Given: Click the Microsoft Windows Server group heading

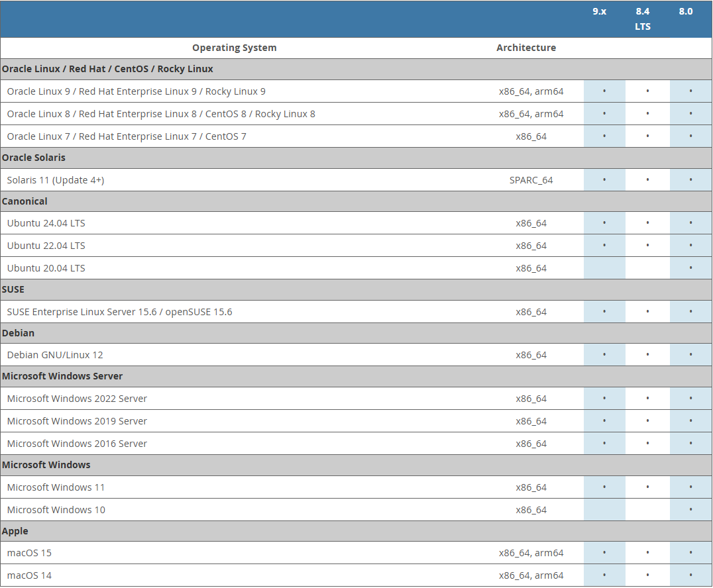Looking at the screenshot, I should (356, 376).
